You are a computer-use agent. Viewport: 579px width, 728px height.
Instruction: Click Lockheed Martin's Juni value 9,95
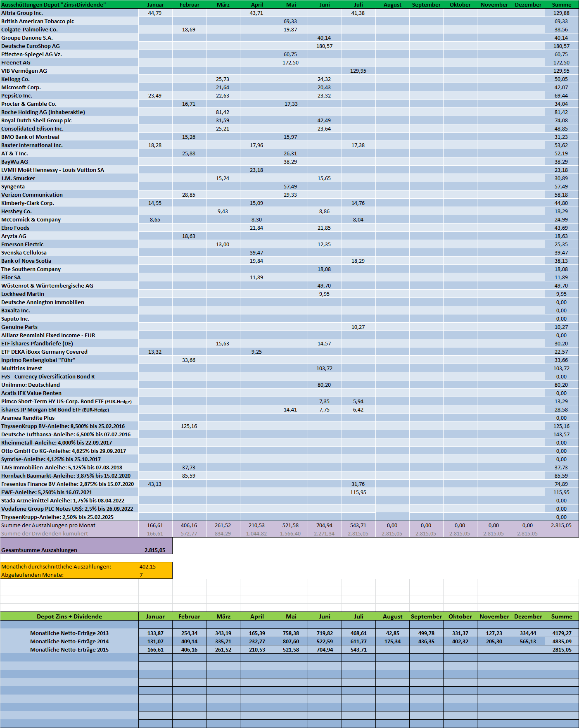(x=324, y=294)
